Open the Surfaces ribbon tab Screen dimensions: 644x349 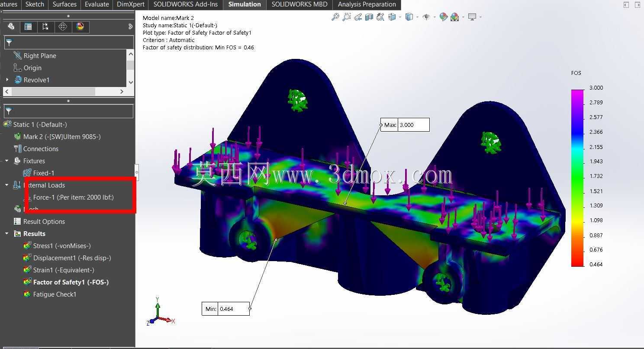tap(64, 4)
